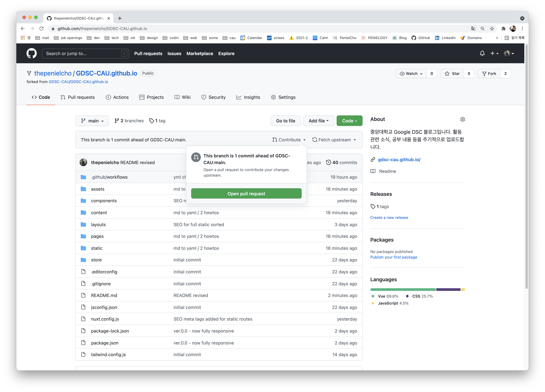Click the zoom magnifier icon in address bar
545x392 pixels.
[x=482, y=29]
